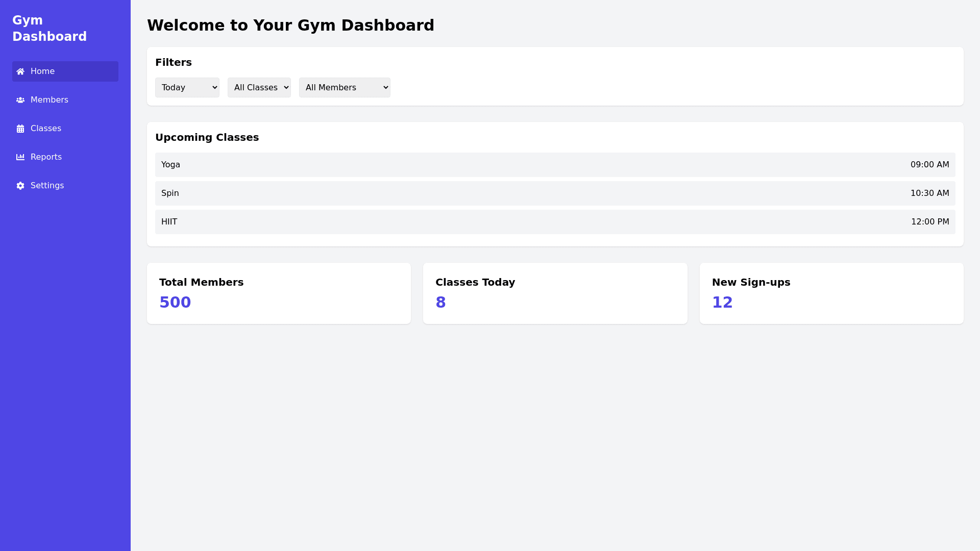Select the Spin class row
This screenshot has height=551, width=980.
pos(555,193)
